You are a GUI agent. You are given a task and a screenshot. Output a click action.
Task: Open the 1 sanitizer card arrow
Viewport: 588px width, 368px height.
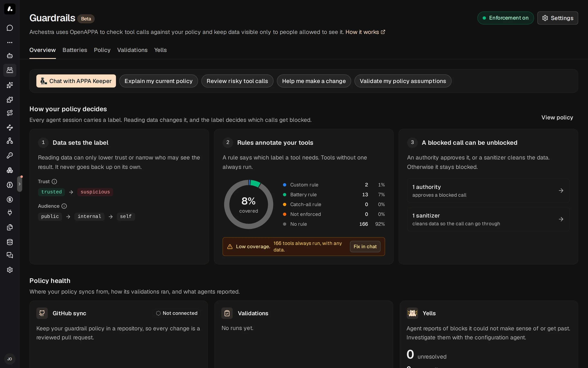(561, 219)
